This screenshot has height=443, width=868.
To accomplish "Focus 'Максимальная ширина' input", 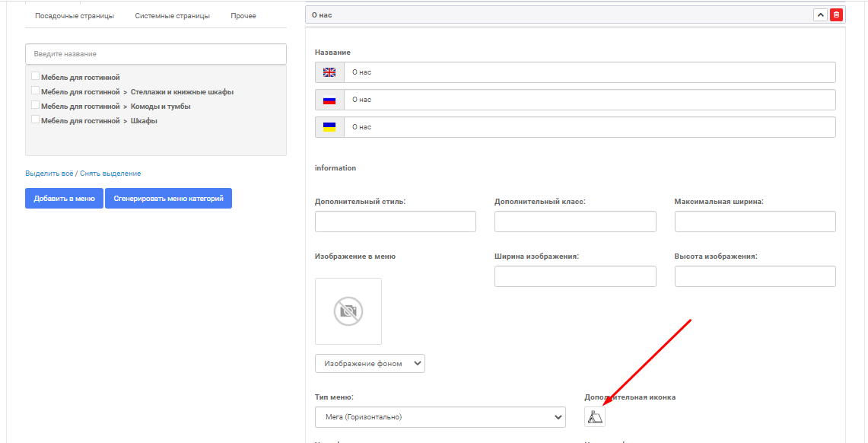I will pos(755,221).
